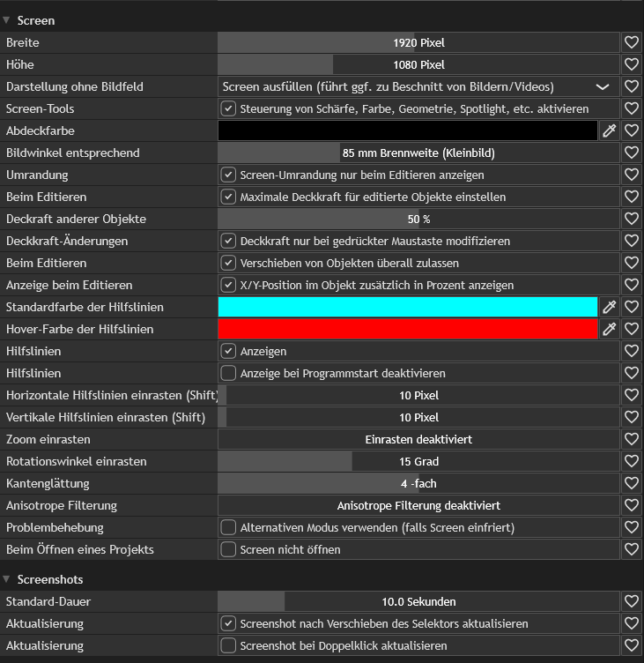Check Screen nicht öffnen option
This screenshot has width=644, height=663.
[228, 549]
